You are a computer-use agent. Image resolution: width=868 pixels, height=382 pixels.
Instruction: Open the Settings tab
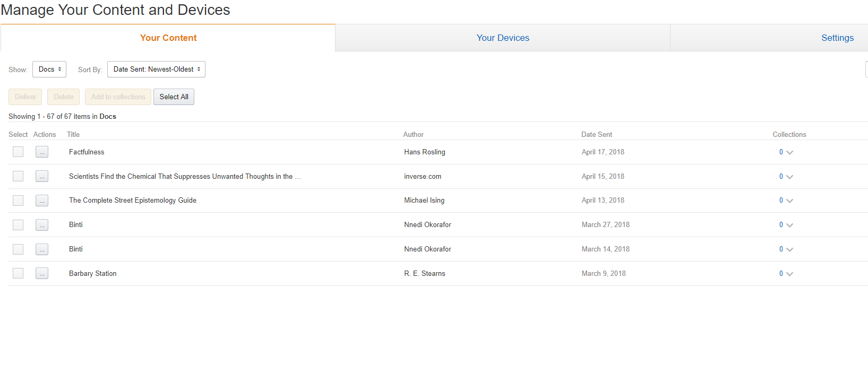tap(837, 38)
